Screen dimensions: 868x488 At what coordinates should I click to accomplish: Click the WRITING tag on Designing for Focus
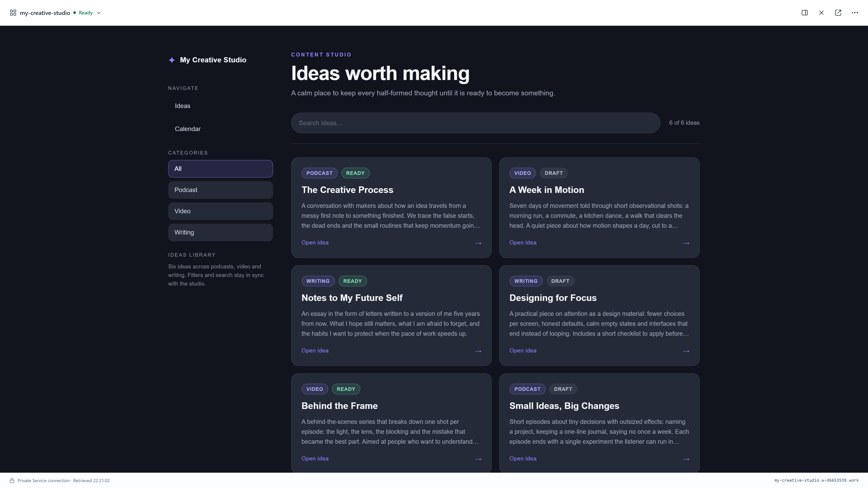click(x=526, y=281)
